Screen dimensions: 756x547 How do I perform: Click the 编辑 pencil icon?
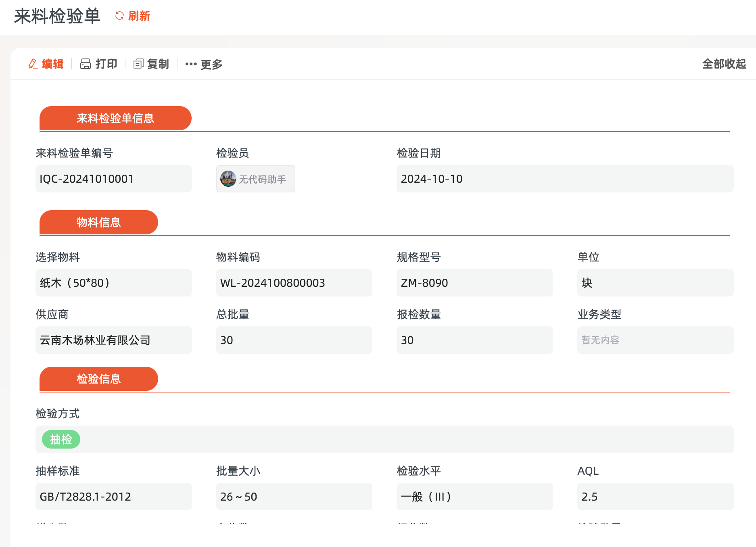(33, 64)
